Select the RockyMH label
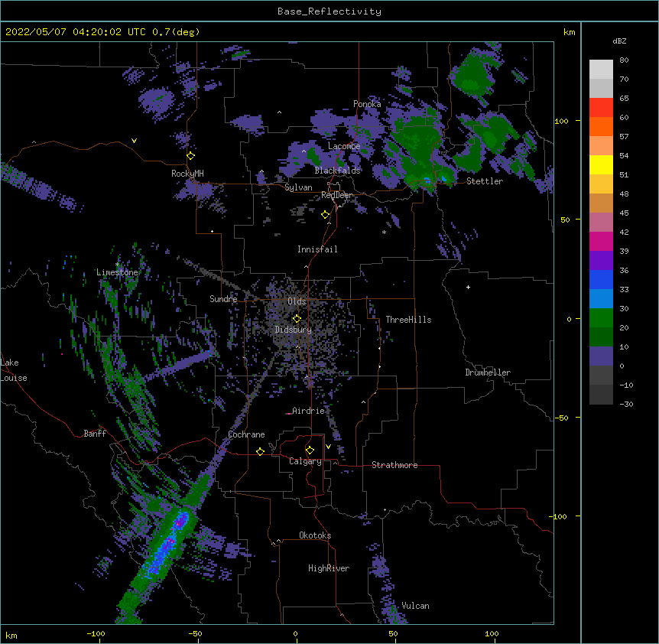 187,174
